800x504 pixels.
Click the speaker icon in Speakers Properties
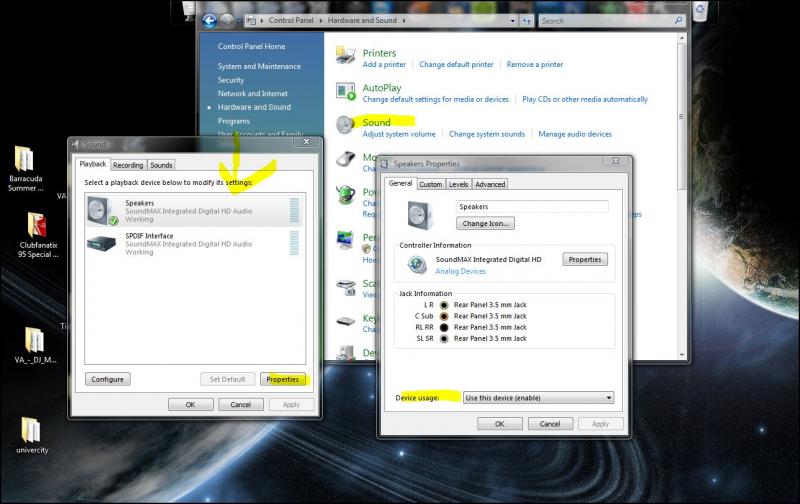click(420, 215)
